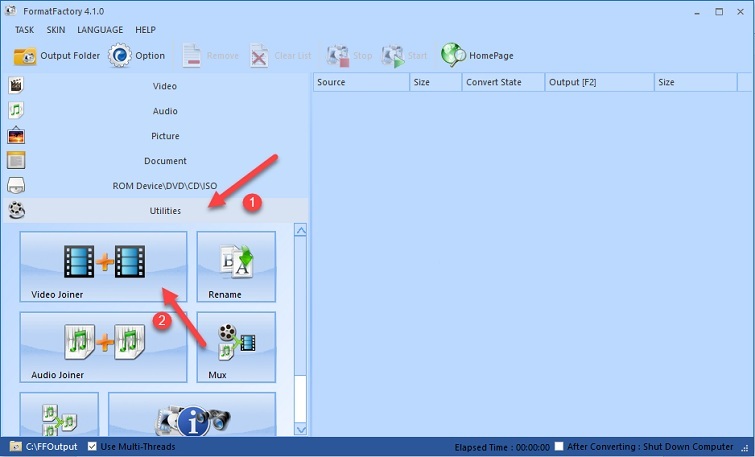755x457 pixels.
Task: Open the Option settings icon
Action: pos(120,56)
